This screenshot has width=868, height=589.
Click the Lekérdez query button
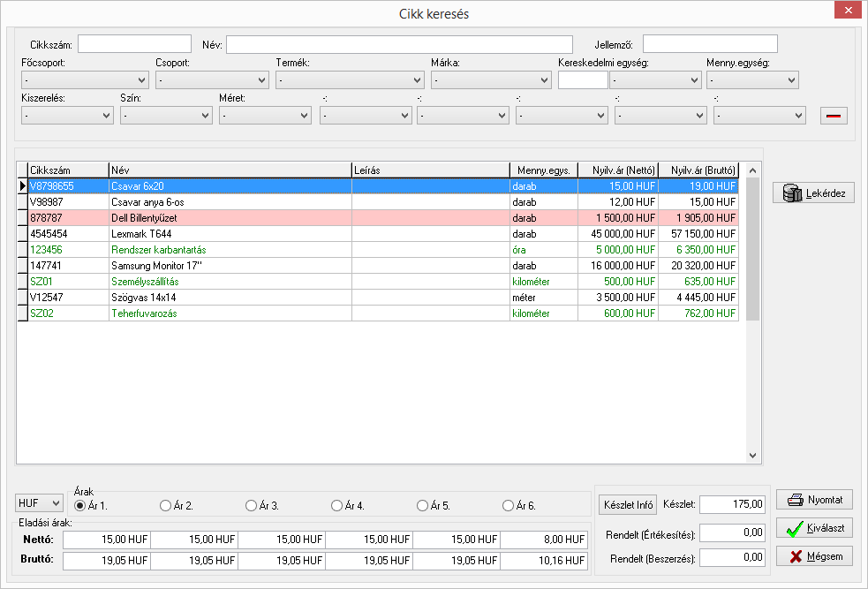pyautogui.click(x=813, y=193)
